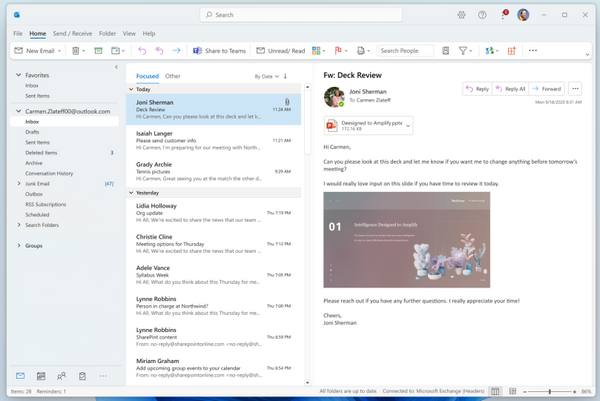This screenshot has height=401, width=600.
Task: Toggle the sort order arrow
Action: pos(285,76)
